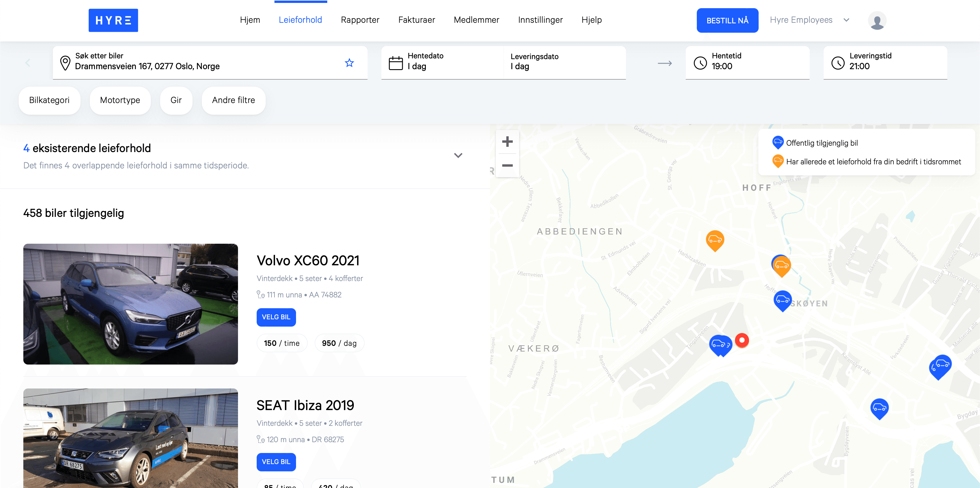Click the clock icon by Leveringstid
The width and height of the screenshot is (980, 488).
(838, 63)
